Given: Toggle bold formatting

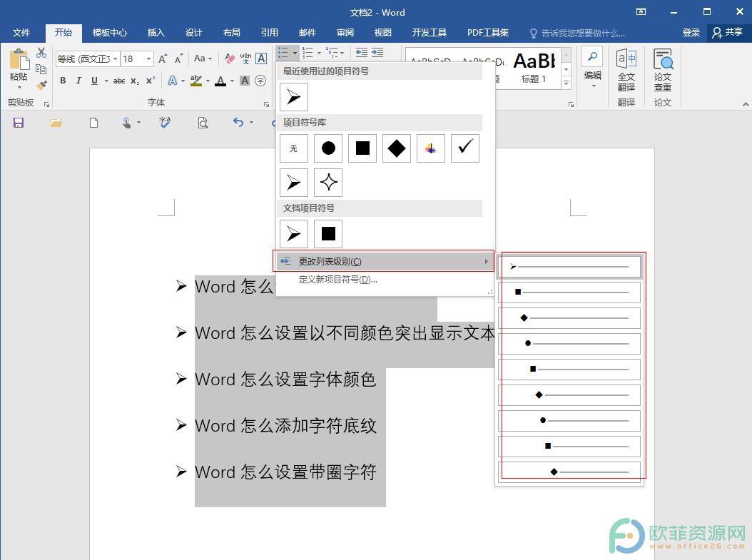Looking at the screenshot, I should 63,81.
